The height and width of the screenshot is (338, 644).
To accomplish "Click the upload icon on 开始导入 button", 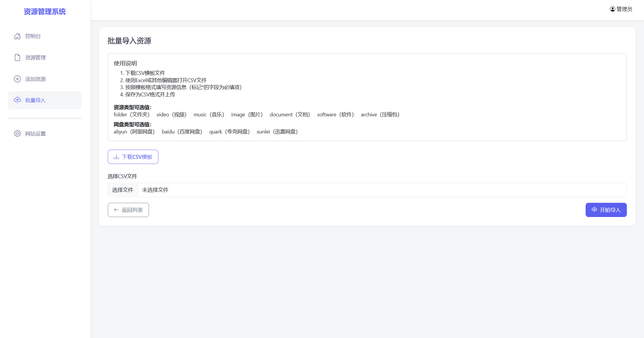I will [594, 210].
